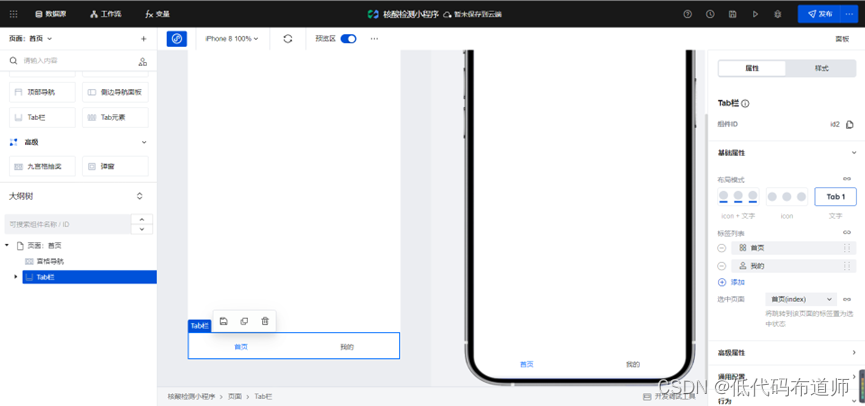Select 宫格导航 in outline tree

click(x=45, y=261)
